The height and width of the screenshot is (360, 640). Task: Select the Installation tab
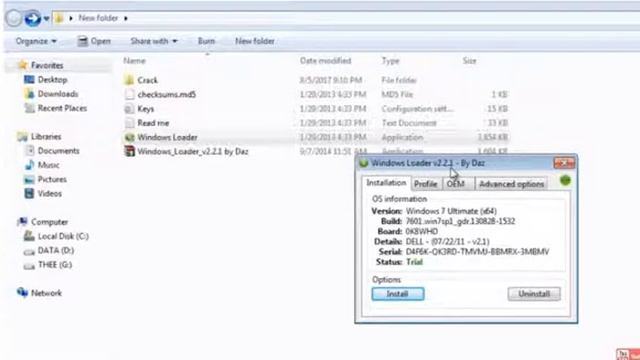[386, 183]
